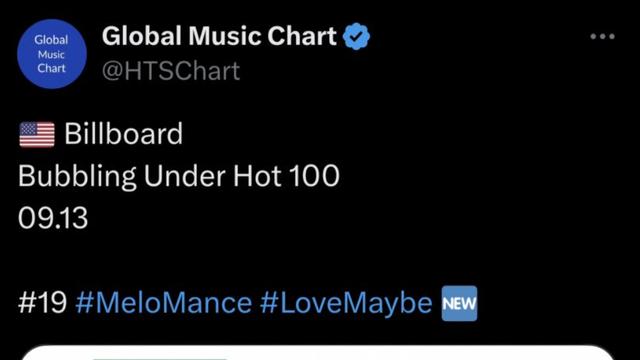Click the word Global inside the avatar
This screenshot has width=640, height=360.
point(51,40)
